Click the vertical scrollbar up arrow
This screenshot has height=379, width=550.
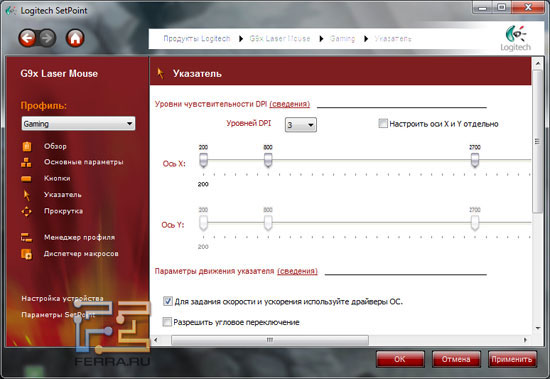(x=538, y=64)
